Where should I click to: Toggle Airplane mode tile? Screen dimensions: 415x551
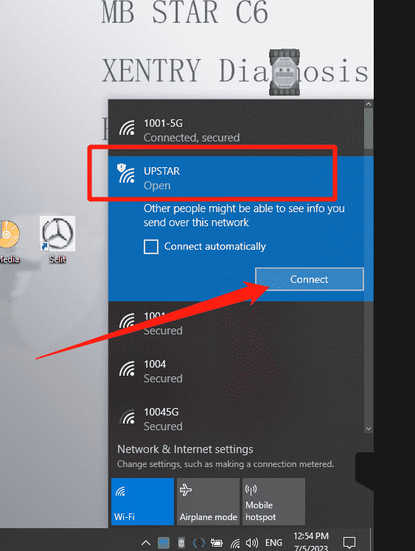pyautogui.click(x=208, y=501)
